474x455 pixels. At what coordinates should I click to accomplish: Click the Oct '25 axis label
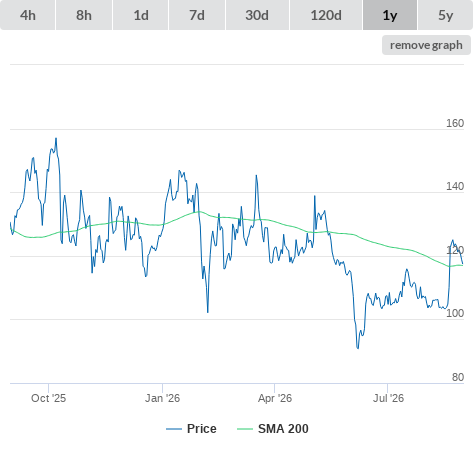49,398
